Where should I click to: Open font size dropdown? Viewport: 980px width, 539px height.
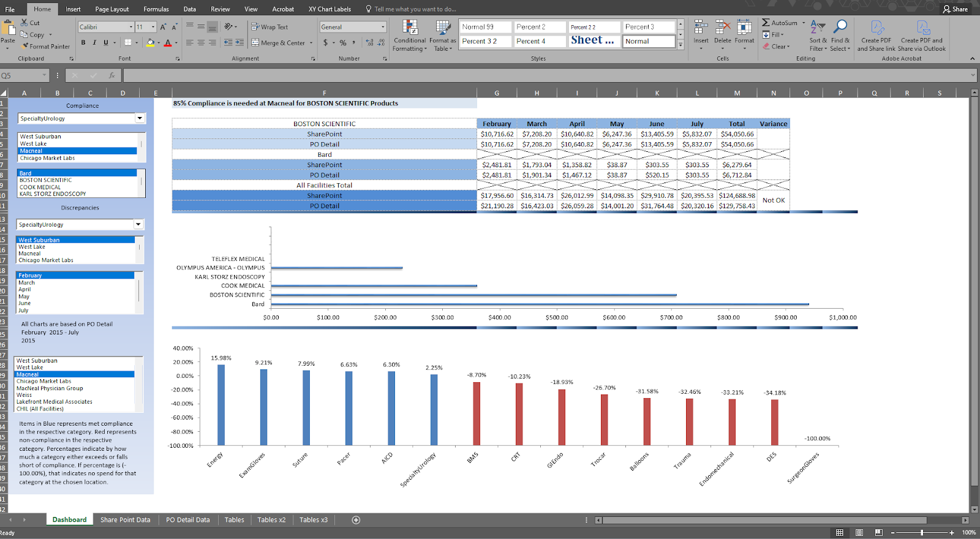tap(153, 27)
